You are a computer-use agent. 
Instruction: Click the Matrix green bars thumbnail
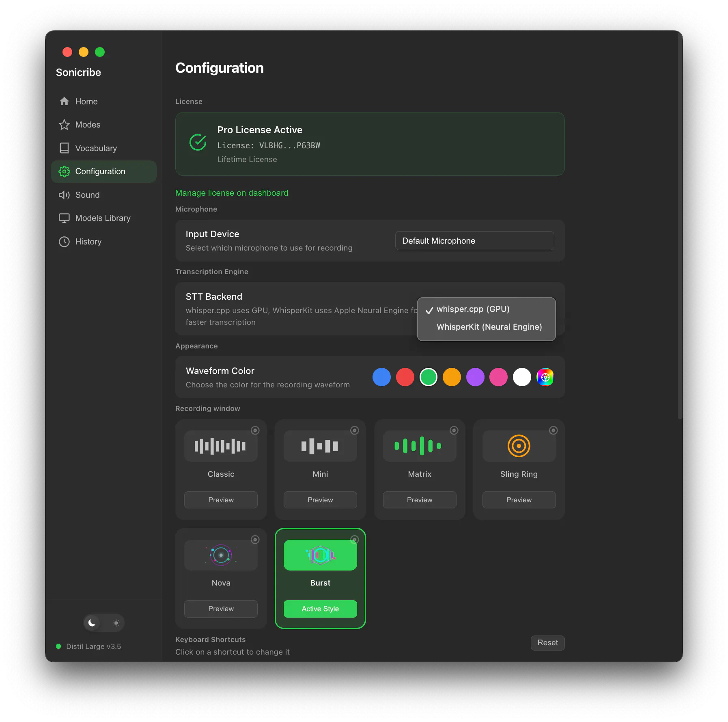pyautogui.click(x=420, y=446)
